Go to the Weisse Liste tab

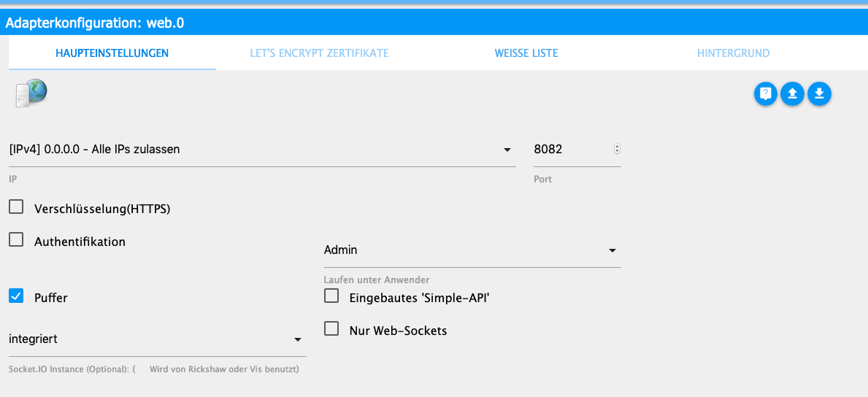click(526, 53)
